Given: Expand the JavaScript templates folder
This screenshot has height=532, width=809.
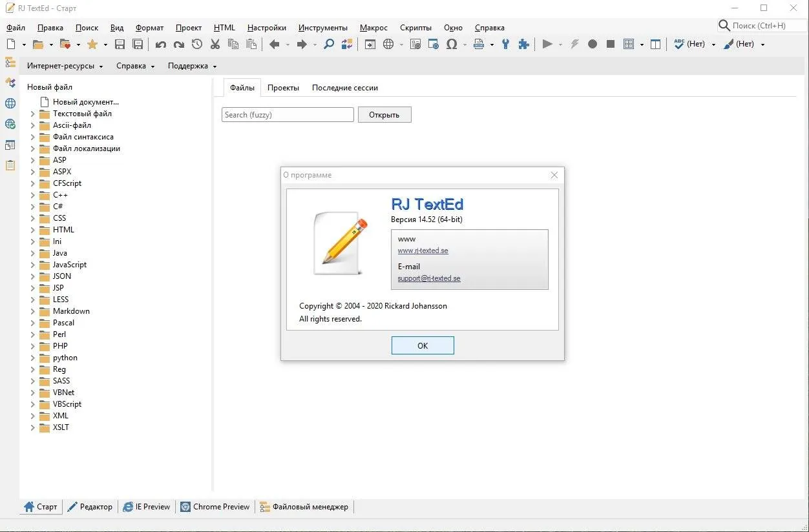Looking at the screenshot, I should click(x=33, y=265).
